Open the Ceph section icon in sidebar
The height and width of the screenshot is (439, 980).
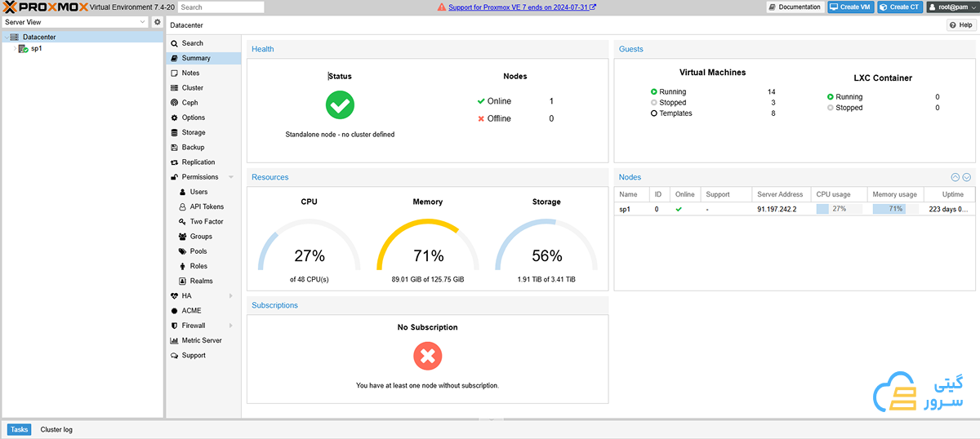point(174,103)
